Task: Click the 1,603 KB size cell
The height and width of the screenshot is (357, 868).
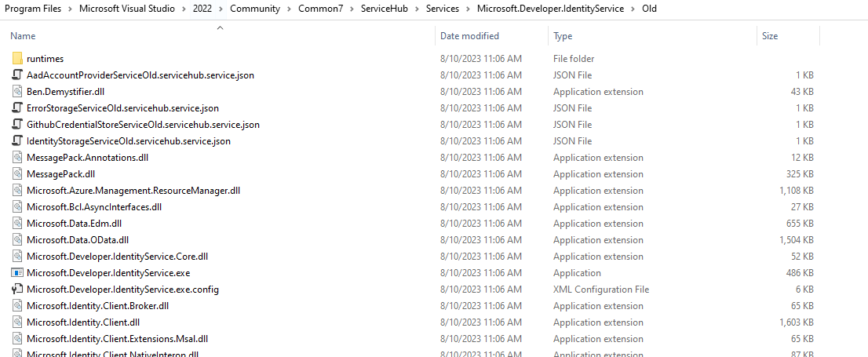Action: coord(796,322)
